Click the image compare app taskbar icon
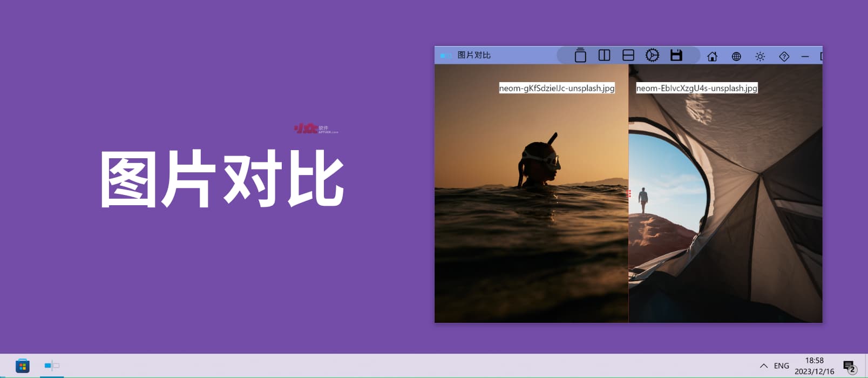The height and width of the screenshot is (378, 868). [x=52, y=366]
